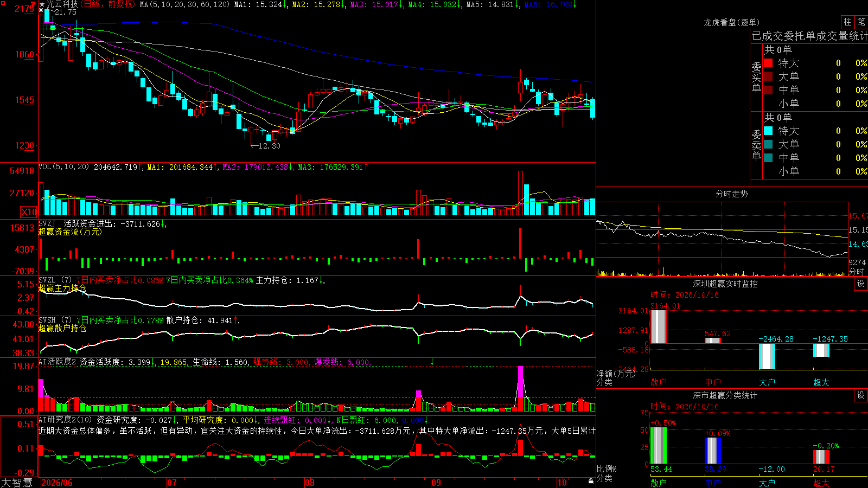Screen dimensions: 868x488
Task: Click the MA(5,10,20,30,60,120) indicator parameters
Action: (x=184, y=4)
